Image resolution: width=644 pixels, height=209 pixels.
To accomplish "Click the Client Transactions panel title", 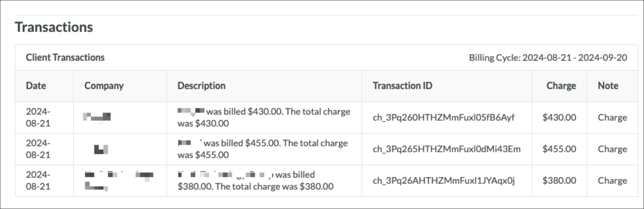I will coord(65,58).
